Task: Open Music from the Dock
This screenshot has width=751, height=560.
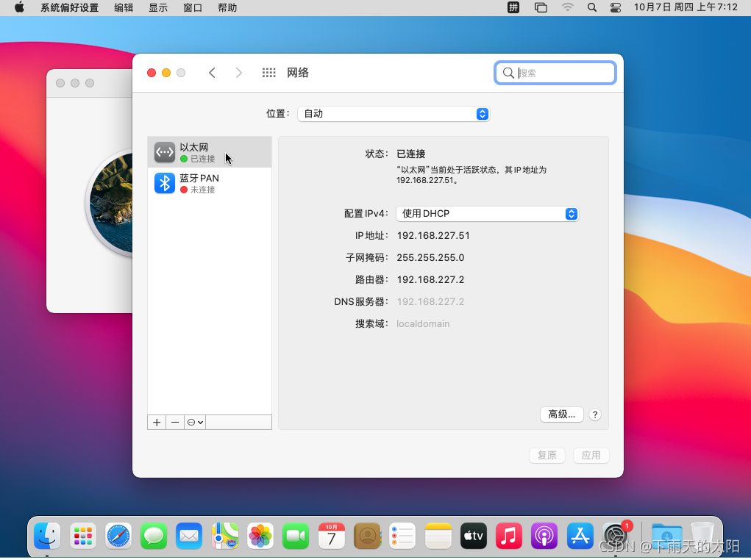Action: point(509,536)
